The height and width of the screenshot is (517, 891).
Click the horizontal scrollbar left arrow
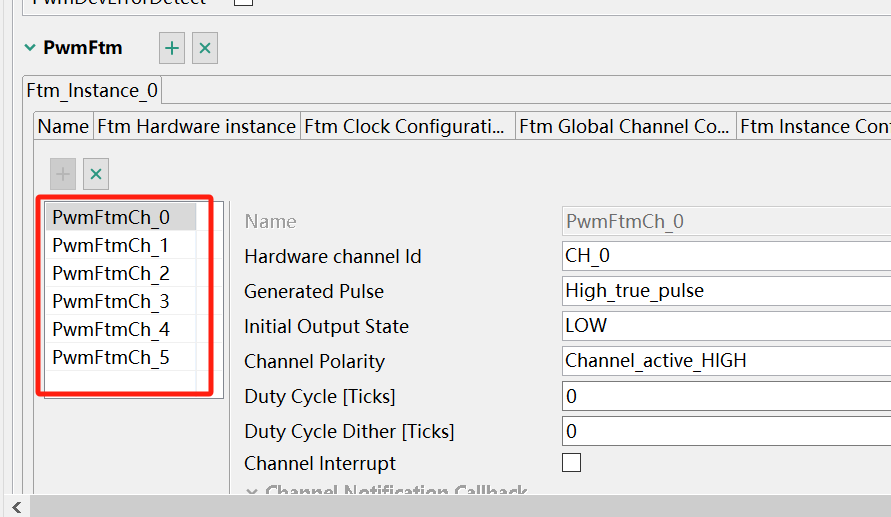click(17, 506)
